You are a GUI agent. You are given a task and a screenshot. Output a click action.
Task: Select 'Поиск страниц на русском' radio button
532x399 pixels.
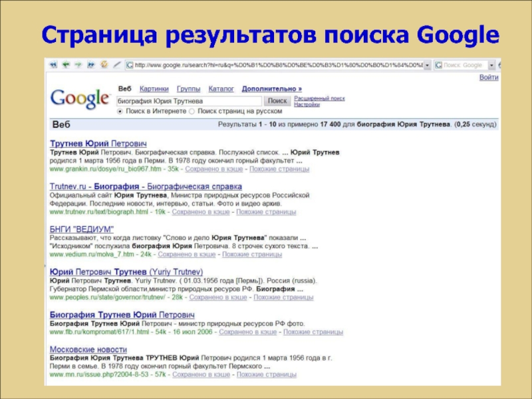[x=192, y=111]
